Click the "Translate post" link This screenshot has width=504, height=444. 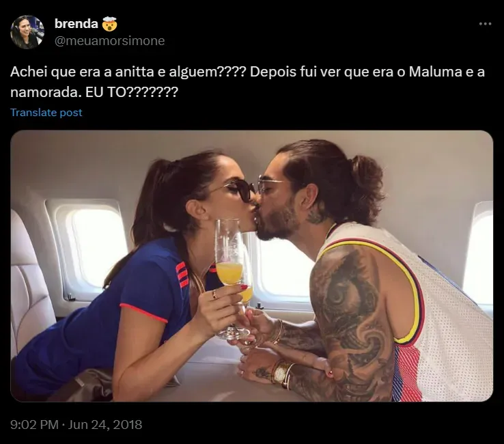coord(46,113)
